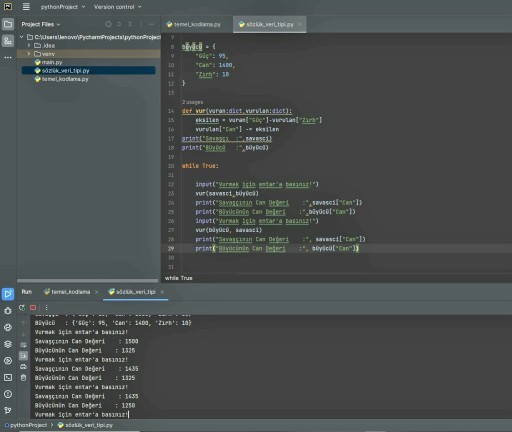The image size is (512, 432).
Task: Click the PyCharm logo icon
Action: (x=8, y=7)
